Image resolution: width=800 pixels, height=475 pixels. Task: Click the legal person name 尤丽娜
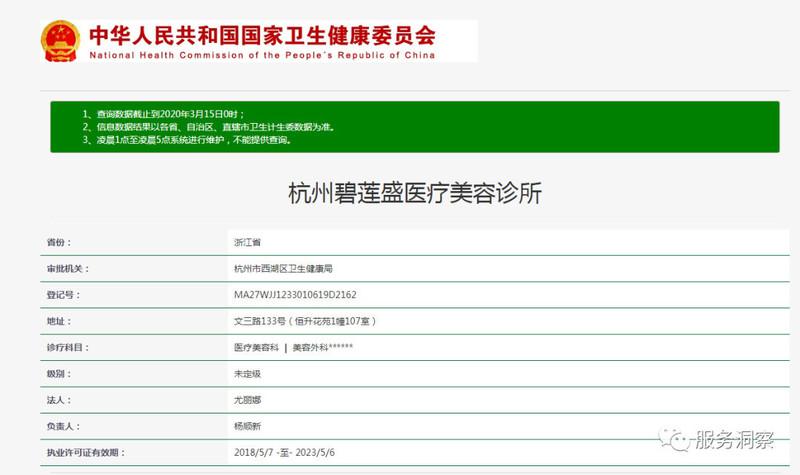pos(246,399)
